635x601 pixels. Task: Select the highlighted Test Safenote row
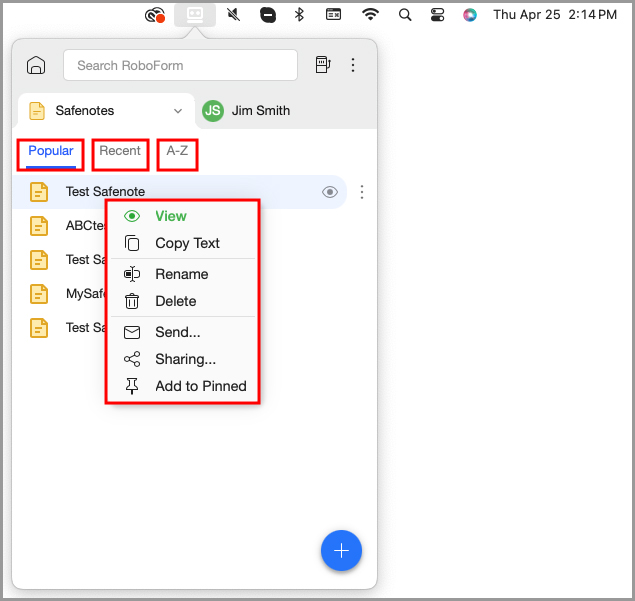point(179,192)
